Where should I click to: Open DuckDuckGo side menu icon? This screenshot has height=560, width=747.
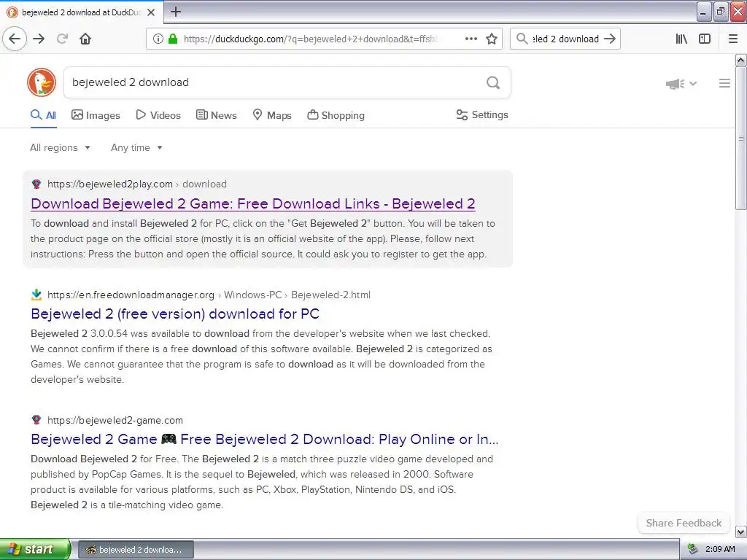click(724, 83)
